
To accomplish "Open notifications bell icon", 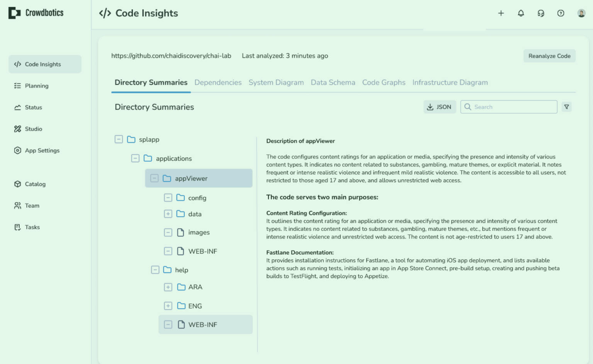I will (521, 13).
